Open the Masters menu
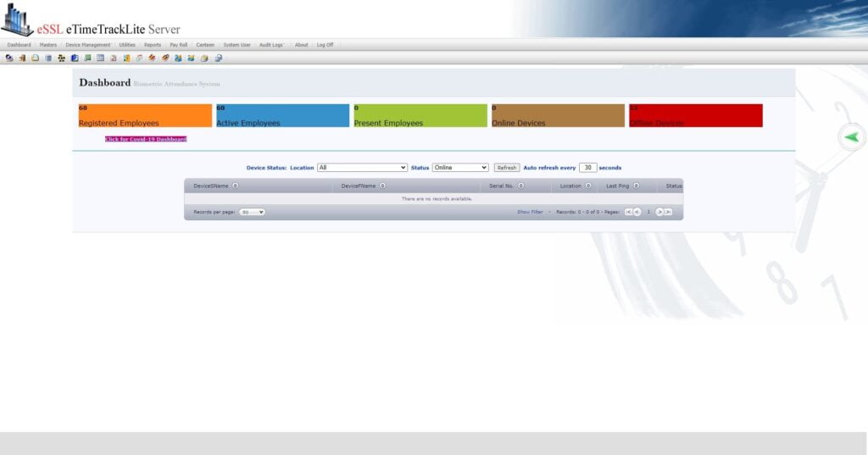The height and width of the screenshot is (455, 868). [x=48, y=45]
